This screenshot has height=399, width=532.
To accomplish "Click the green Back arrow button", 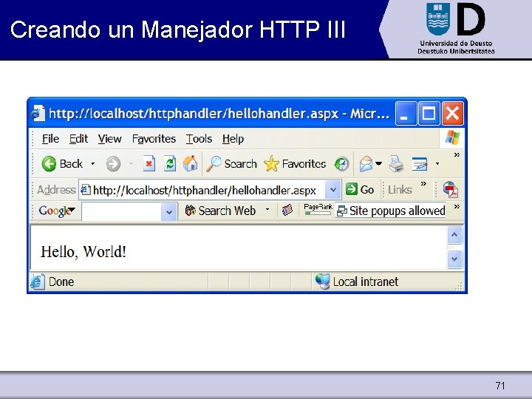I will click(49, 164).
